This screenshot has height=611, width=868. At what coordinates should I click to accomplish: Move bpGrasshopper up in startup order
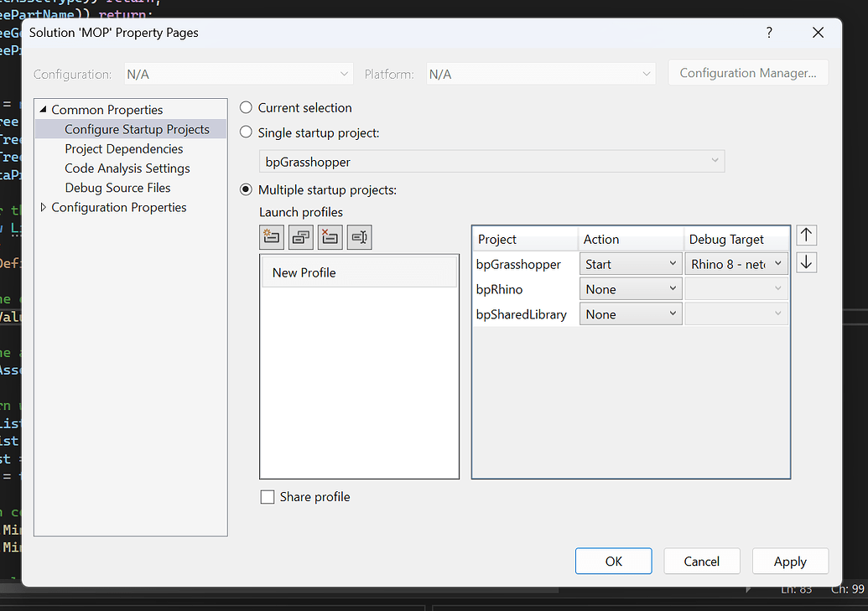click(x=806, y=235)
